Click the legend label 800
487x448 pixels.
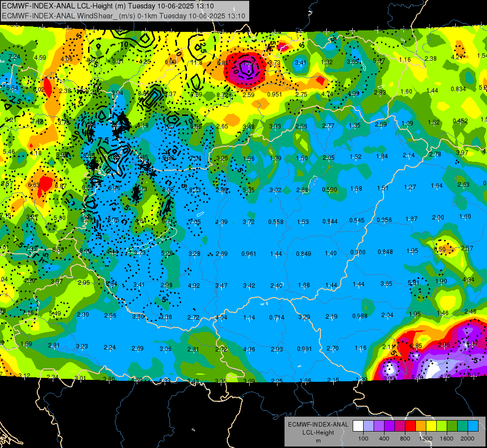pos(405,439)
